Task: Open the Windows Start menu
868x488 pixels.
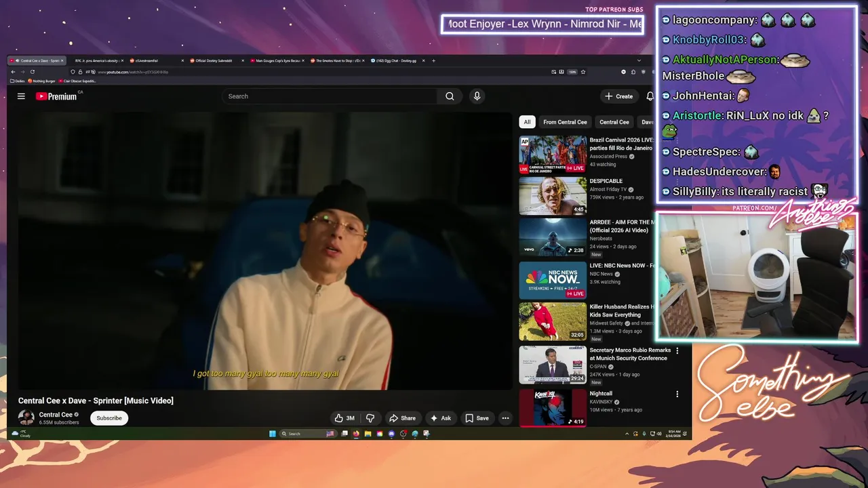Action: point(273,434)
